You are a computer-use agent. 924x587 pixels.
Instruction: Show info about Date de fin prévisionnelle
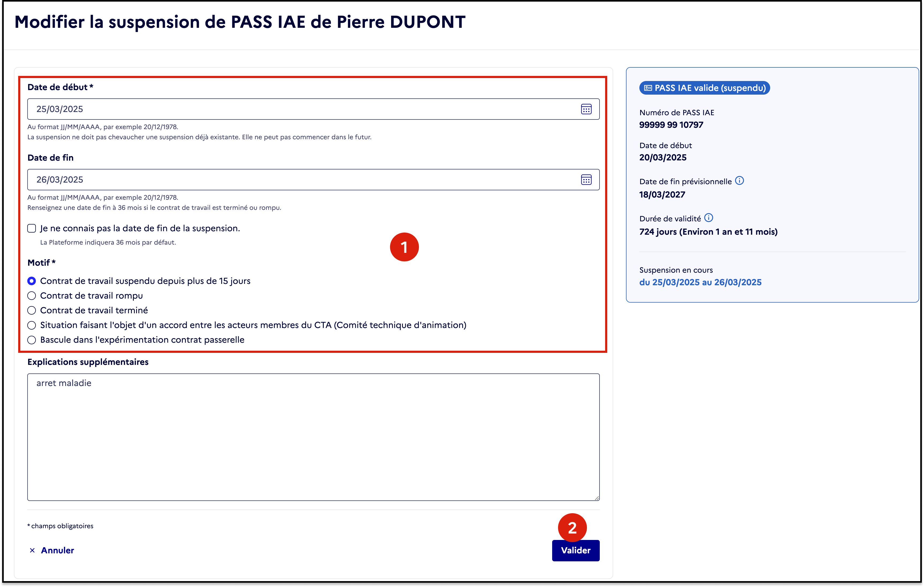(x=739, y=181)
